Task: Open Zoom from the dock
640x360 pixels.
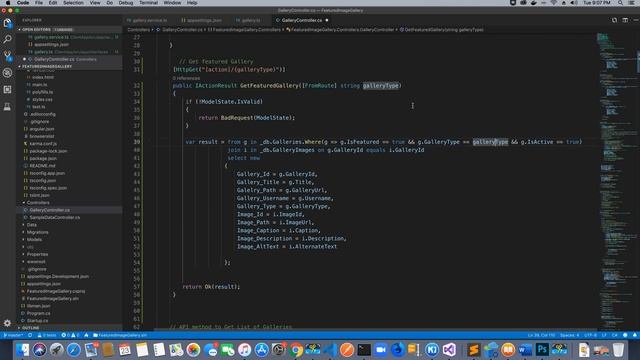Action: click(381, 350)
